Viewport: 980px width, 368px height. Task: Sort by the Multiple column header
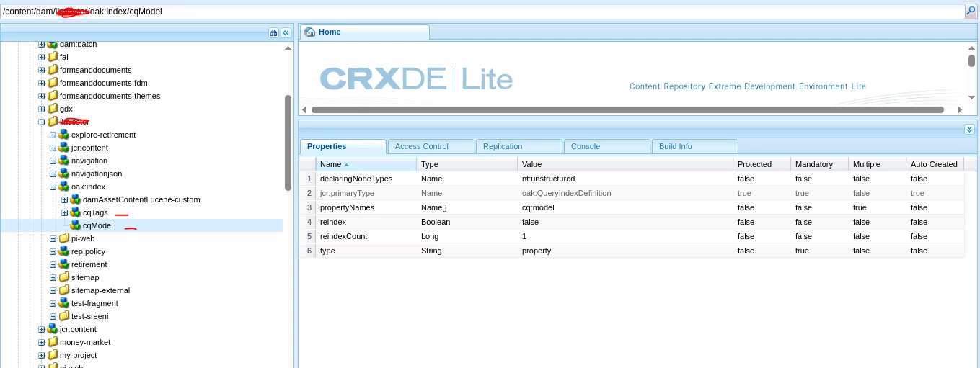pos(877,164)
